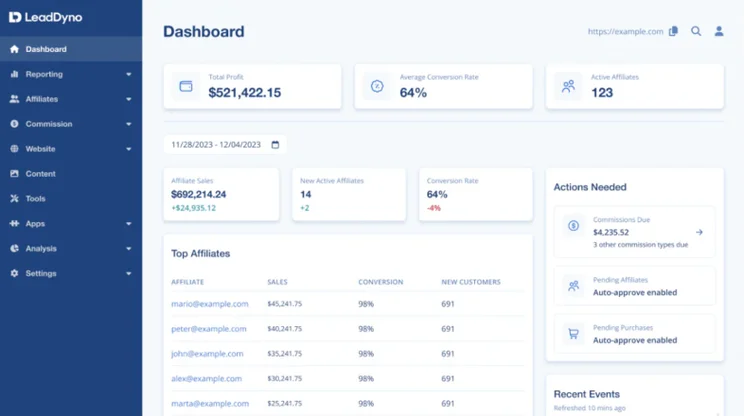Click the Reporting bar chart icon
Viewport: 744px width, 416px height.
[x=14, y=74]
